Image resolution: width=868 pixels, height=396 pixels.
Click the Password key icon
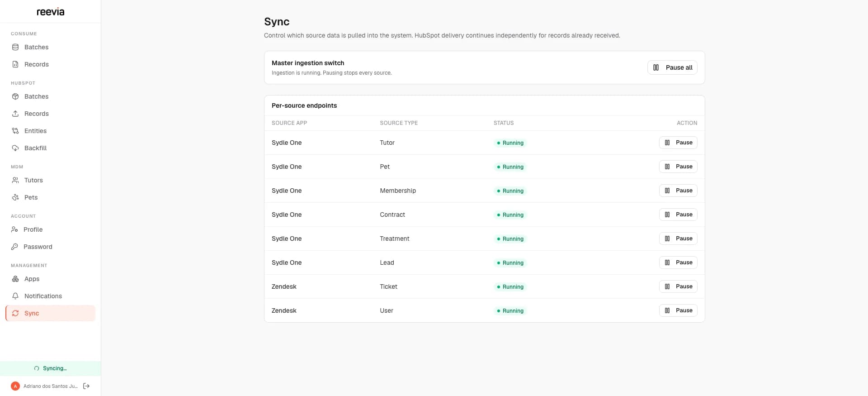pos(14,247)
